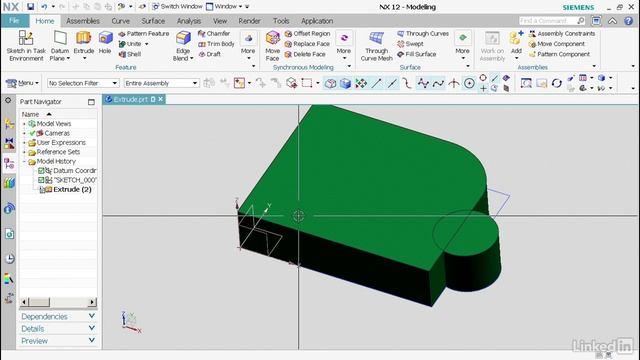The image size is (640, 360).
Task: Choose the Draft command
Action: click(x=210, y=54)
